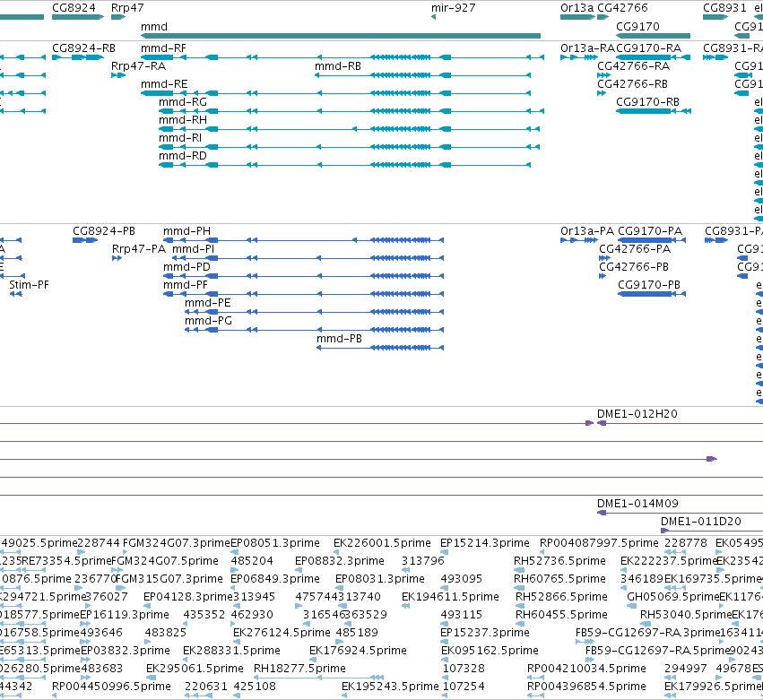This screenshot has width=763, height=700.
Task: Select the EK288331.5prime feature label
Action: click(231, 651)
